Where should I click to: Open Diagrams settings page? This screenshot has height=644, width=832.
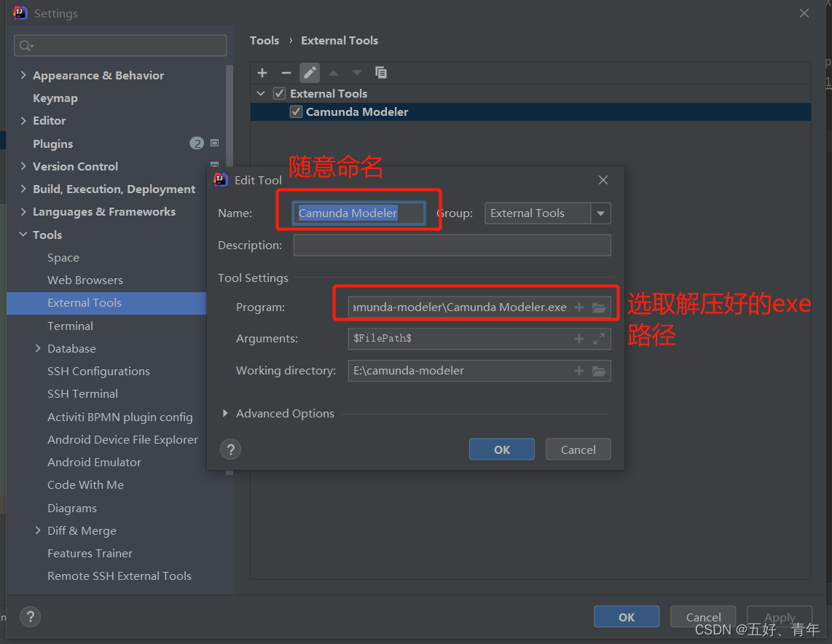coord(72,508)
